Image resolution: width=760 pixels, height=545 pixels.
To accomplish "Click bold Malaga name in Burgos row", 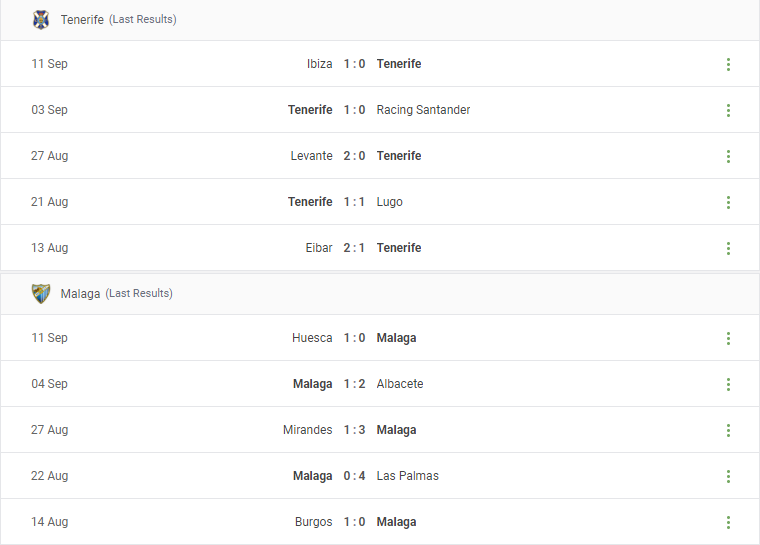I will [x=396, y=522].
